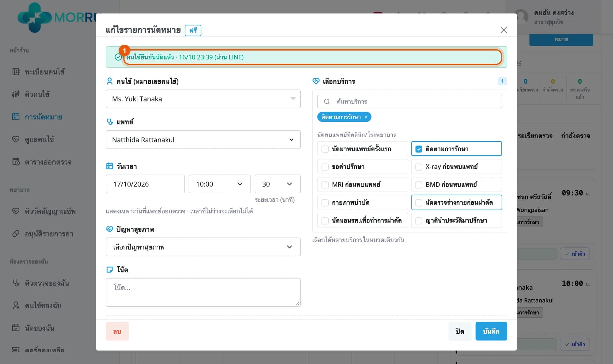
Task: Open the patient queue icon (คิวคนไข้)
Action: [16, 94]
